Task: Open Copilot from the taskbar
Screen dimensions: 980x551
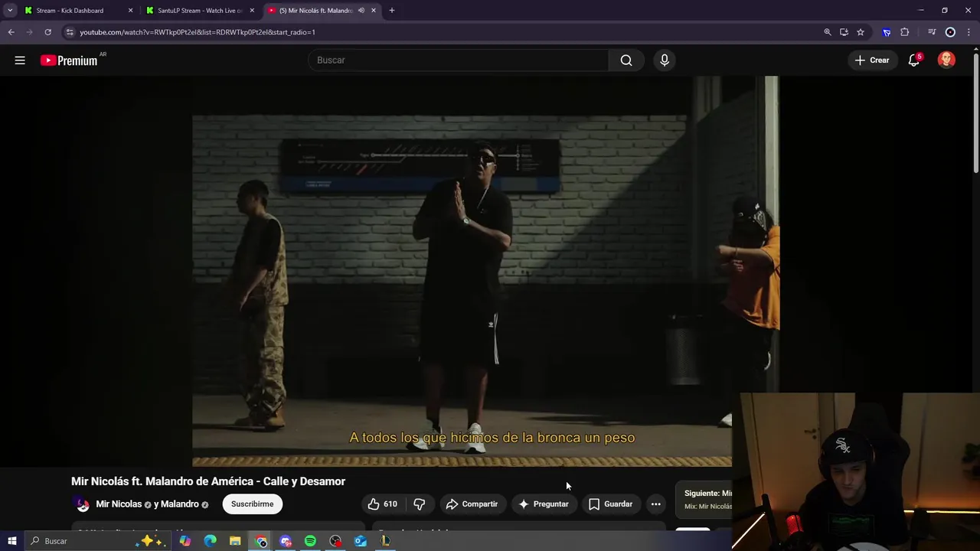Action: tap(185, 541)
